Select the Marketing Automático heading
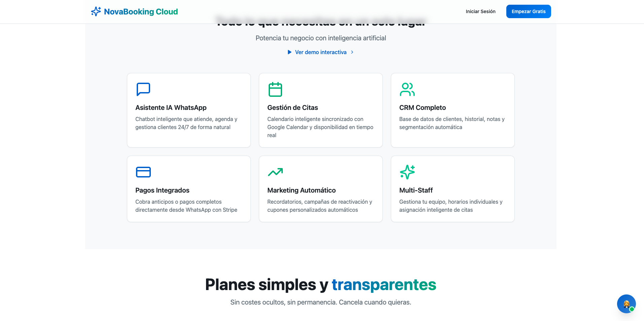 (x=301, y=190)
